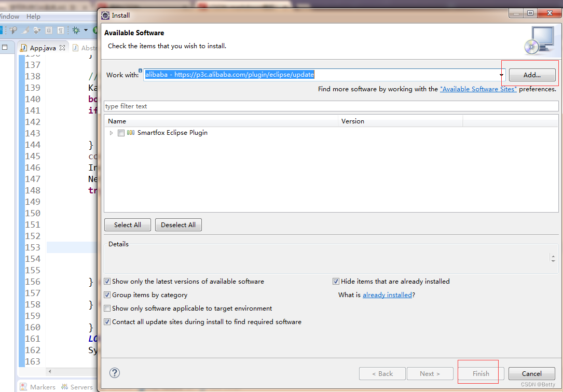Image resolution: width=563 pixels, height=392 pixels.
Task: Toggle Show Whitespace Characters pilcrow icon
Action: [61, 31]
